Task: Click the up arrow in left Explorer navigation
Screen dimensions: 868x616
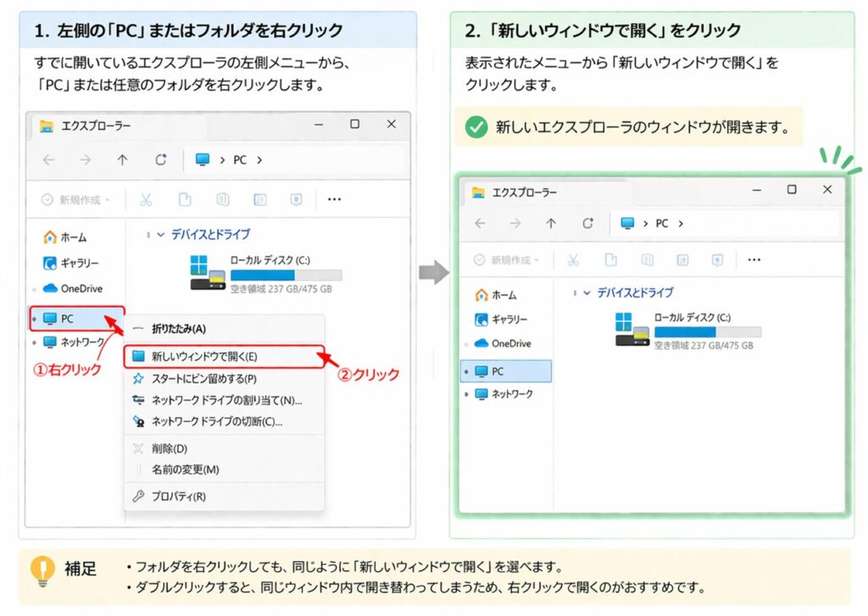Action: 122,160
